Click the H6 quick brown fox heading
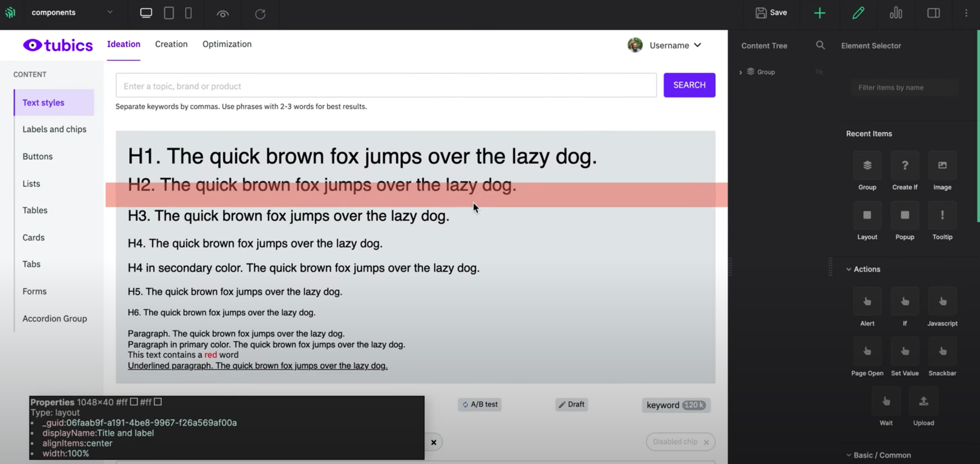980x464 pixels. 222,313
